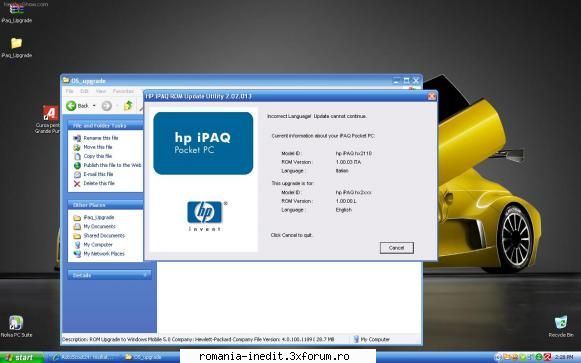This screenshot has height=363, width=581.
Task: Minimize the OS_upgrade Explorer window
Action: point(397,80)
